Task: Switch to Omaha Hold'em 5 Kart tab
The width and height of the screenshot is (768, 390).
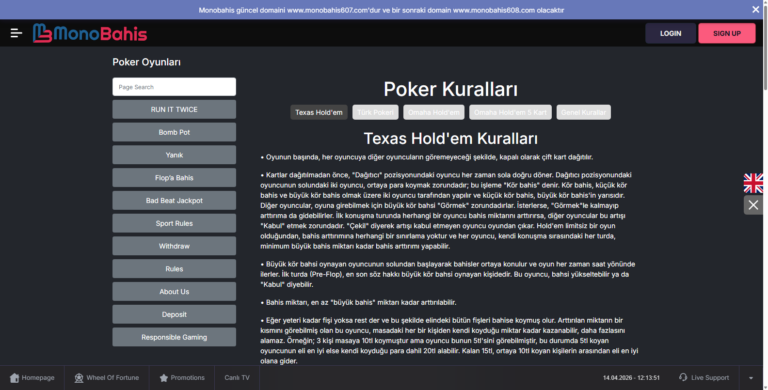Action: (510, 112)
